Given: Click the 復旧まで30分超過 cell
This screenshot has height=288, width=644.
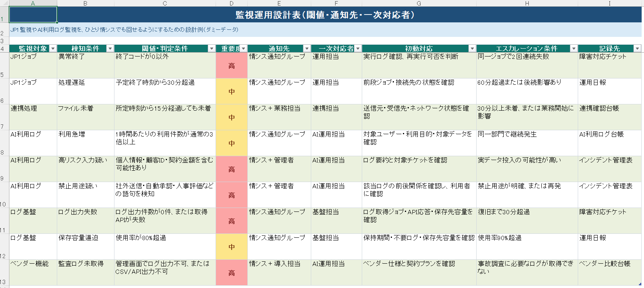Looking at the screenshot, I should pyautogui.click(x=527, y=221).
